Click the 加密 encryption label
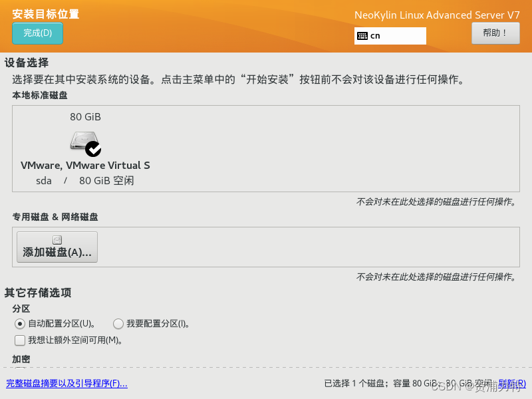This screenshot has height=399, width=532. click(21, 359)
